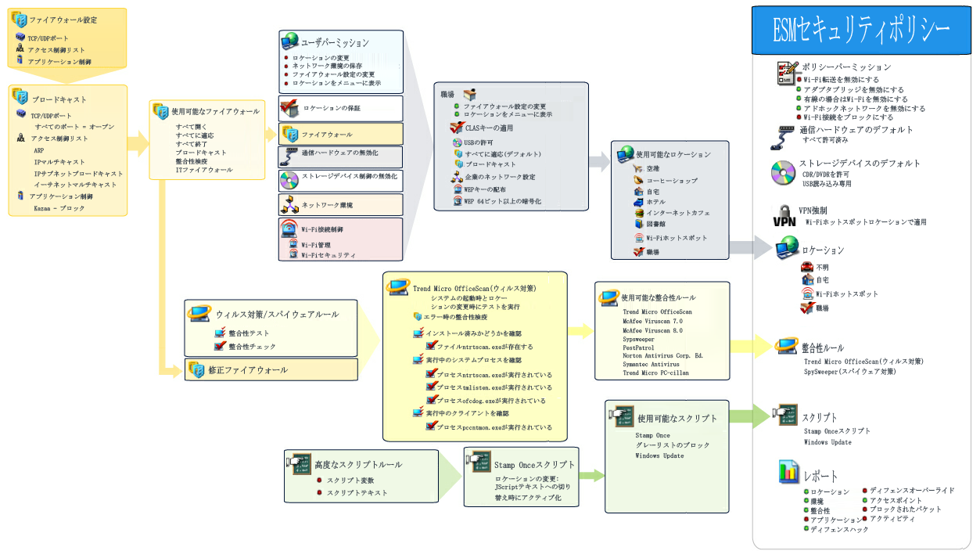This screenshot has height=558, width=980.
Task: Click "ファイルntrtscan.exeが存在する" entry
Action: point(485,346)
